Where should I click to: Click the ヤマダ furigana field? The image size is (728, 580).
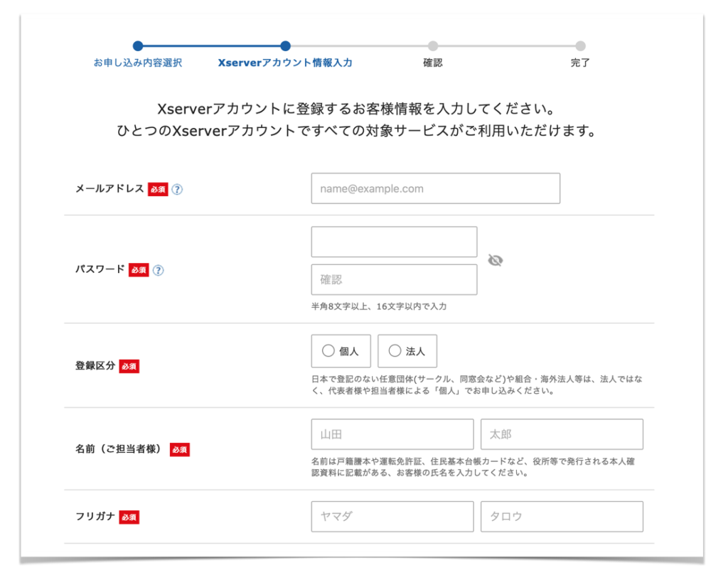tap(392, 517)
